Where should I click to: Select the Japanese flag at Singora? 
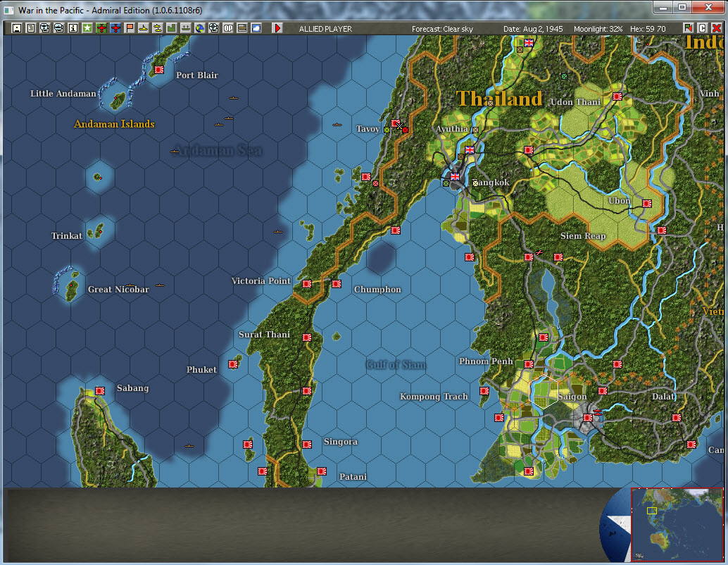(307, 445)
